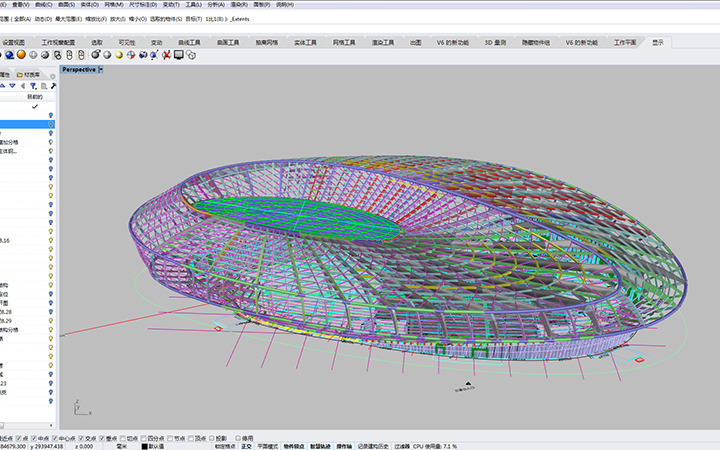Click the gold rendered sphere icon
The image size is (720, 450).
coord(21,55)
